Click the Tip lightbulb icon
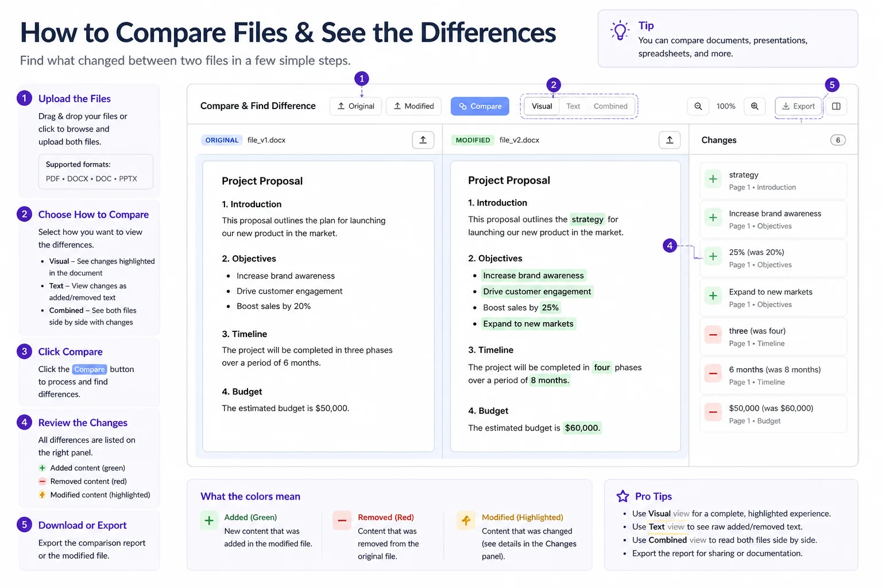 pos(620,30)
